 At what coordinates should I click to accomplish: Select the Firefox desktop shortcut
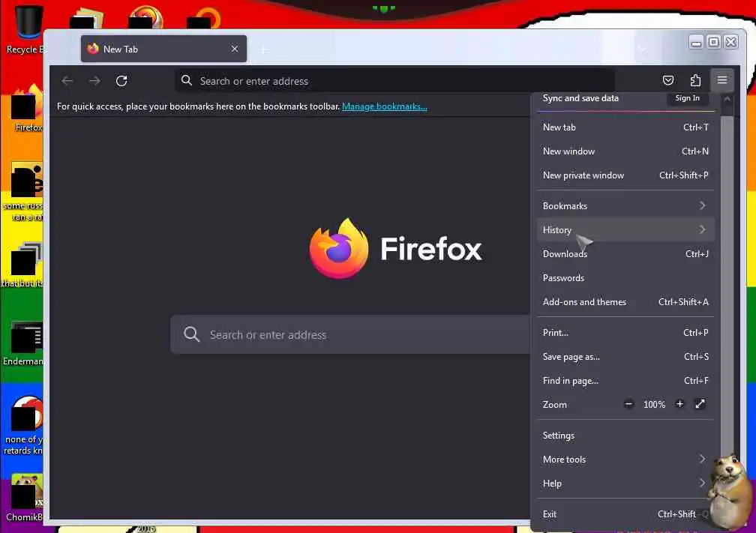click(26, 108)
